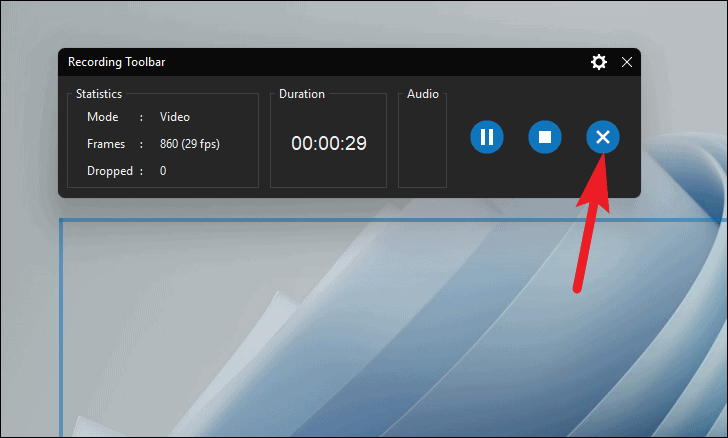Image resolution: width=728 pixels, height=438 pixels.
Task: Click the Recording Toolbar title text
Action: tap(117, 62)
